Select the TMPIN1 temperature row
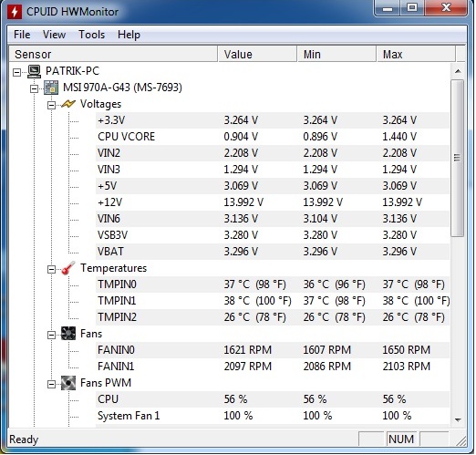 coord(273,301)
